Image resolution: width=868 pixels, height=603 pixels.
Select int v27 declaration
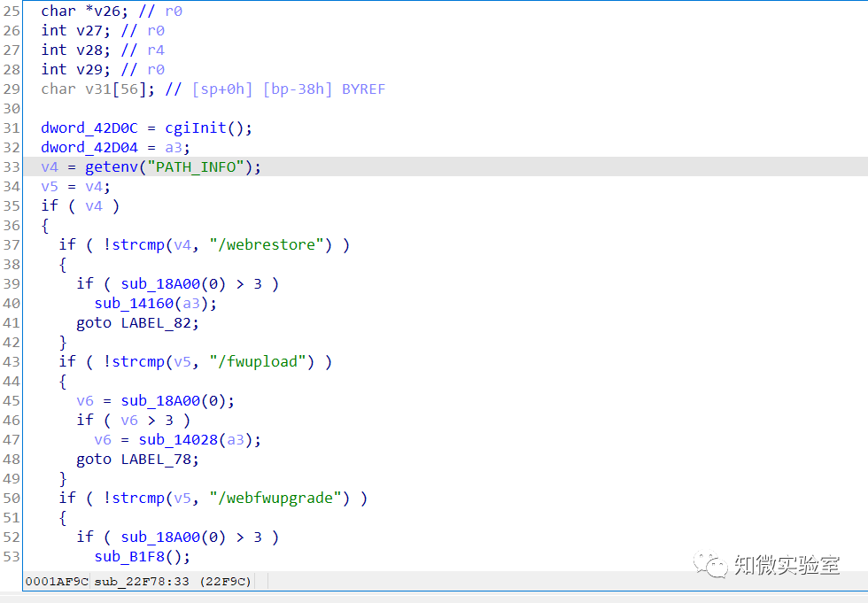point(75,30)
